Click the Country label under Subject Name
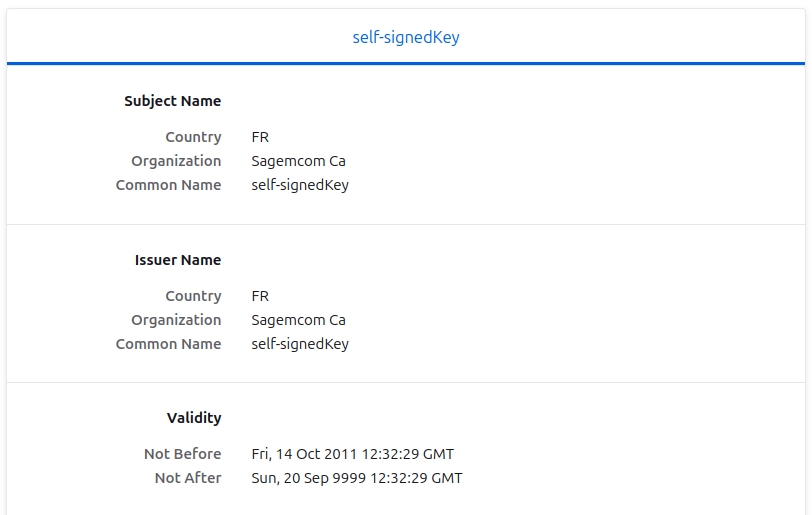Viewport: 812px width, 515px height. 193,137
